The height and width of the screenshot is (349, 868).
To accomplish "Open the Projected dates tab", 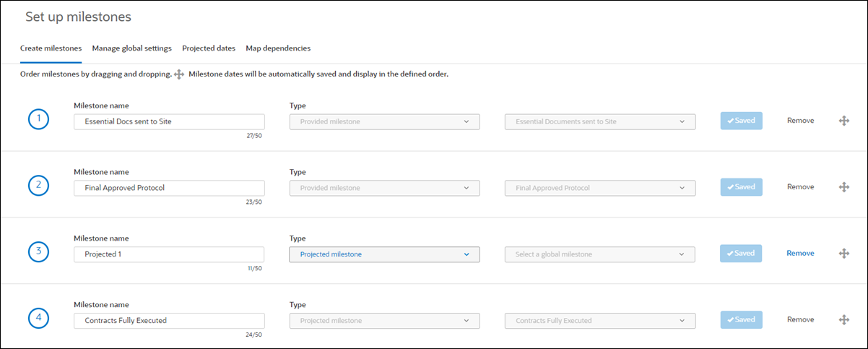I will tap(208, 48).
